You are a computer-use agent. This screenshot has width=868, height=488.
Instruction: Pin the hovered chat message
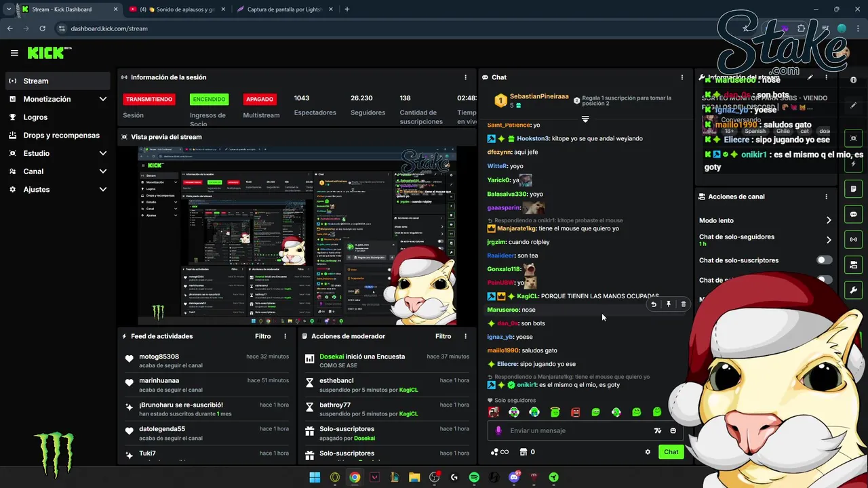(x=669, y=304)
